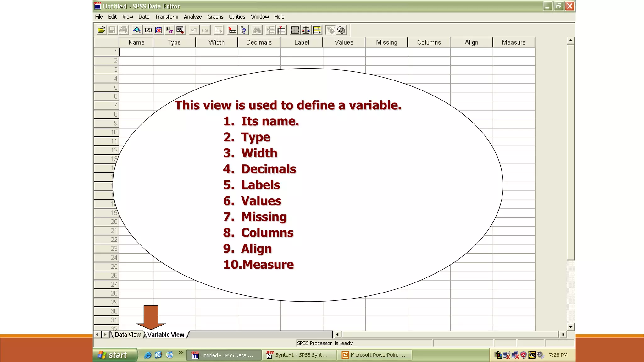Image resolution: width=644 pixels, height=362 pixels.
Task: Click the Measure column header
Action: point(514,42)
